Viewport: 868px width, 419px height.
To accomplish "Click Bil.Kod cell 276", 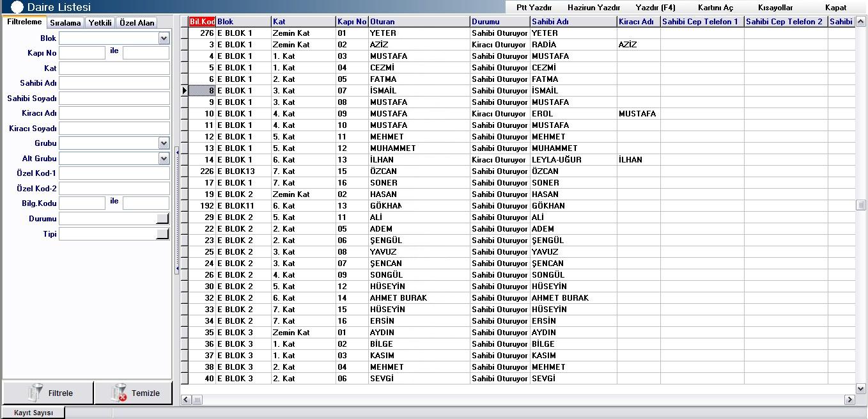I will [202, 33].
